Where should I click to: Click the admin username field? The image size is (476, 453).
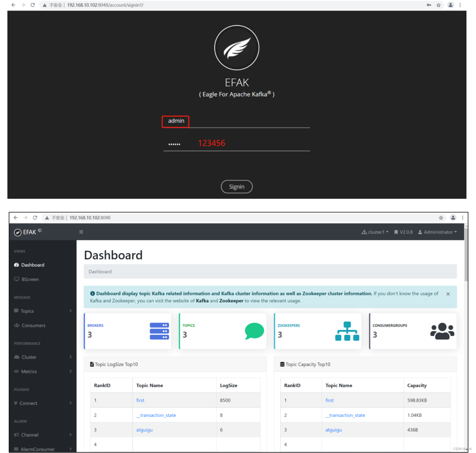tap(236, 121)
